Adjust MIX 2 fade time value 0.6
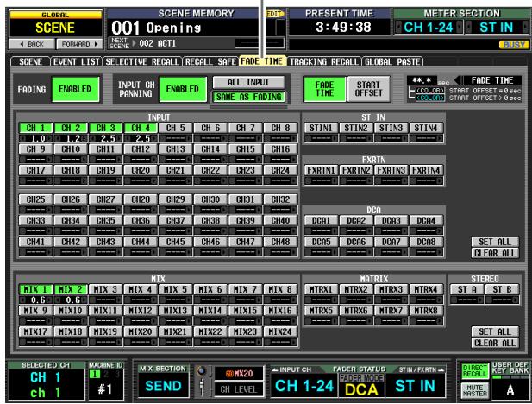The height and width of the screenshot is (404, 532). pos(71,300)
